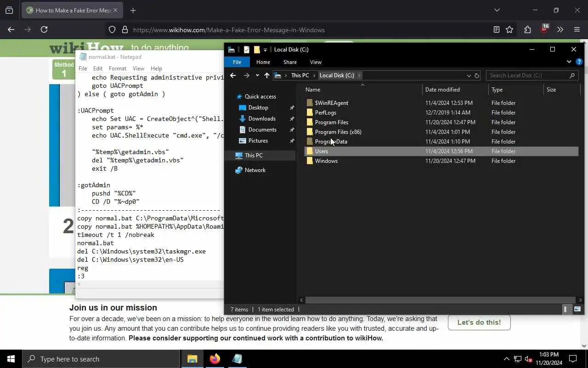588x368 pixels.
Task: Sort by the Name column header
Action: pyautogui.click(x=313, y=90)
